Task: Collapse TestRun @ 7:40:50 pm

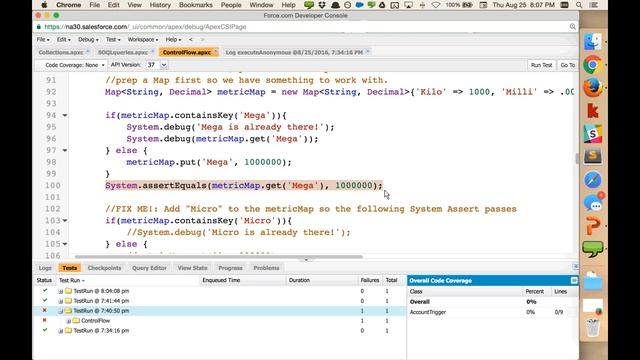Action: 60,311
